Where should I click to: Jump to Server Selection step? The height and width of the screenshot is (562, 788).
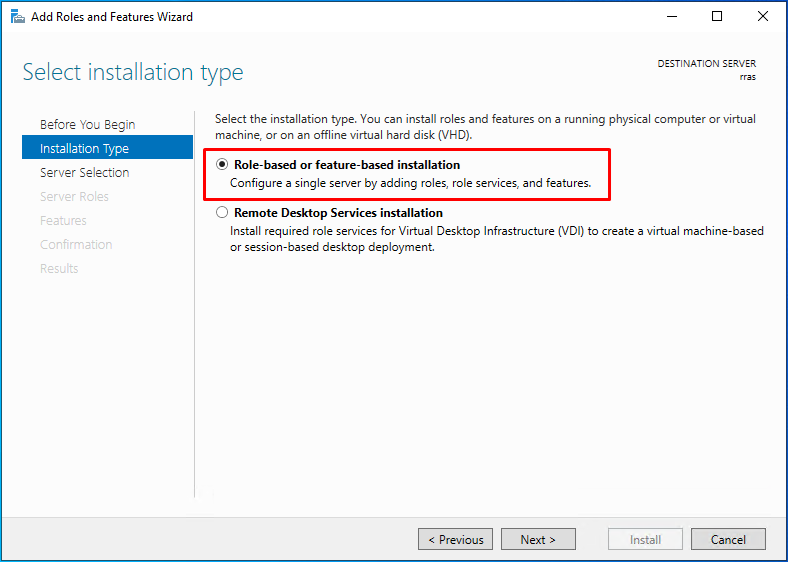84,172
